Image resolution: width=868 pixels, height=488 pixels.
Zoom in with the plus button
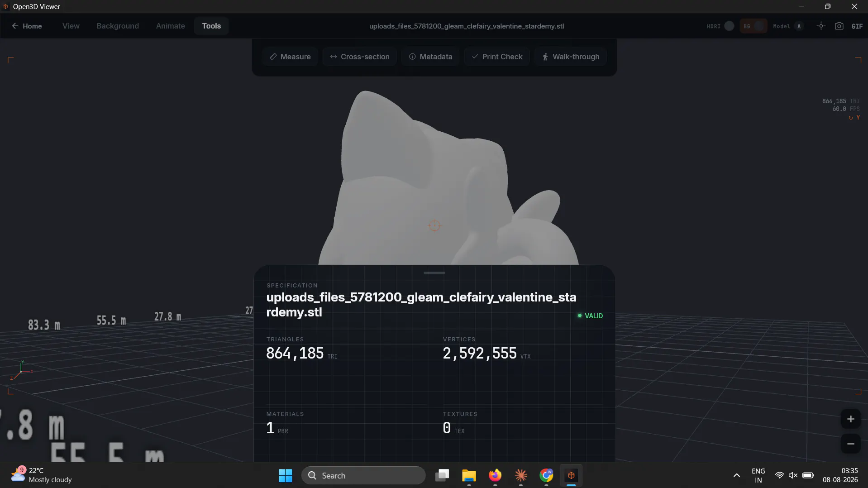pyautogui.click(x=850, y=419)
